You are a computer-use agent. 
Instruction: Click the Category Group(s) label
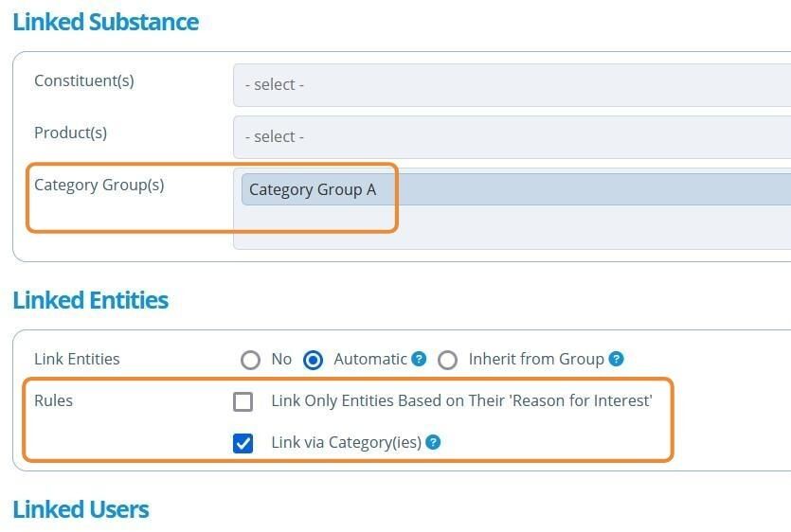point(99,186)
